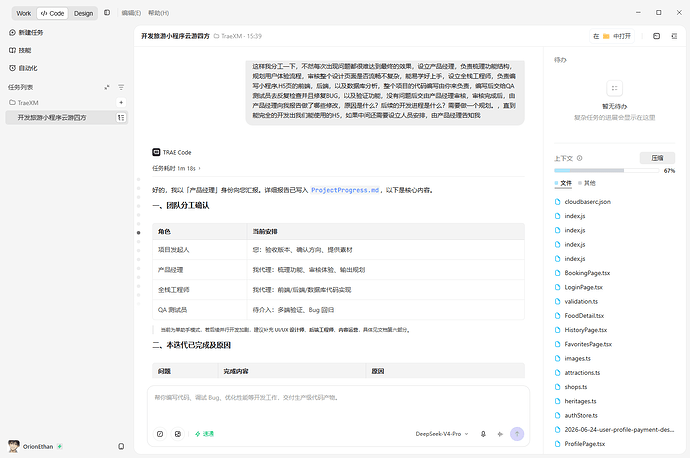The height and width of the screenshot is (458, 690).
Task: Select the 文件 tab in context
Action: pos(563,183)
